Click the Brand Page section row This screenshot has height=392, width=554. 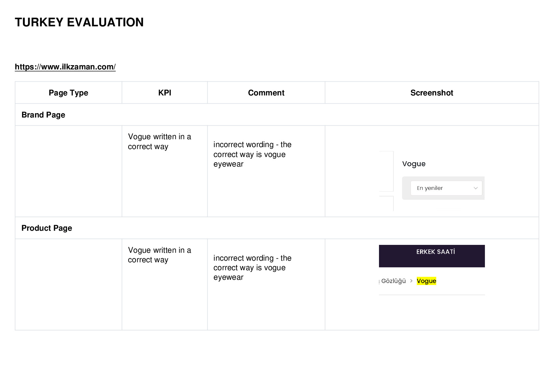(277, 115)
